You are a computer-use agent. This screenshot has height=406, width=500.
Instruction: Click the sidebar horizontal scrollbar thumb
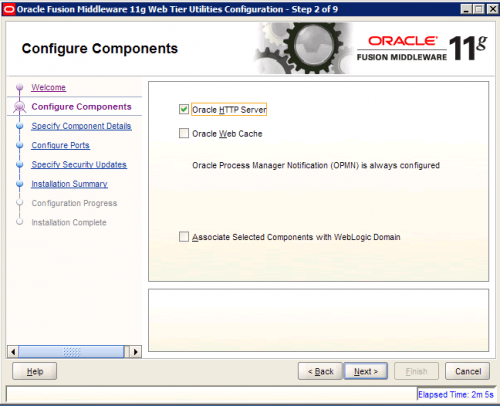[71, 352]
